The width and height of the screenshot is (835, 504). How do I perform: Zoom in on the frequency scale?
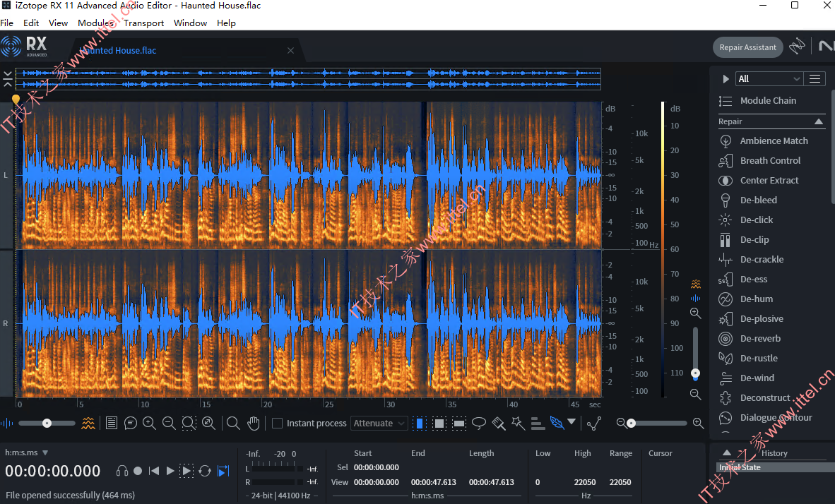[x=695, y=313]
